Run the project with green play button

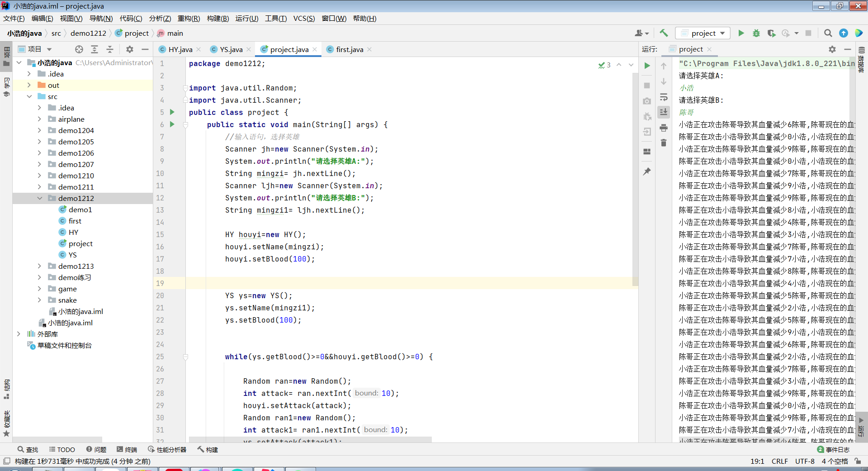741,33
